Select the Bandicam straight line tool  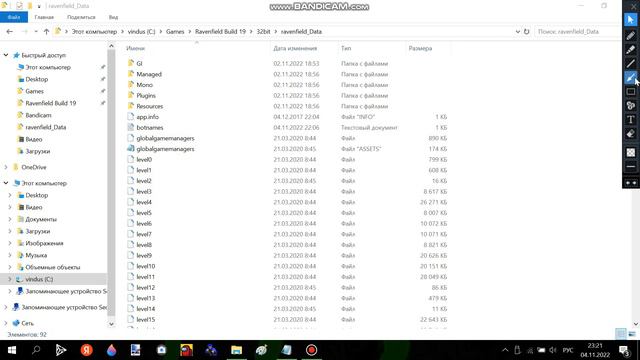tap(631, 63)
